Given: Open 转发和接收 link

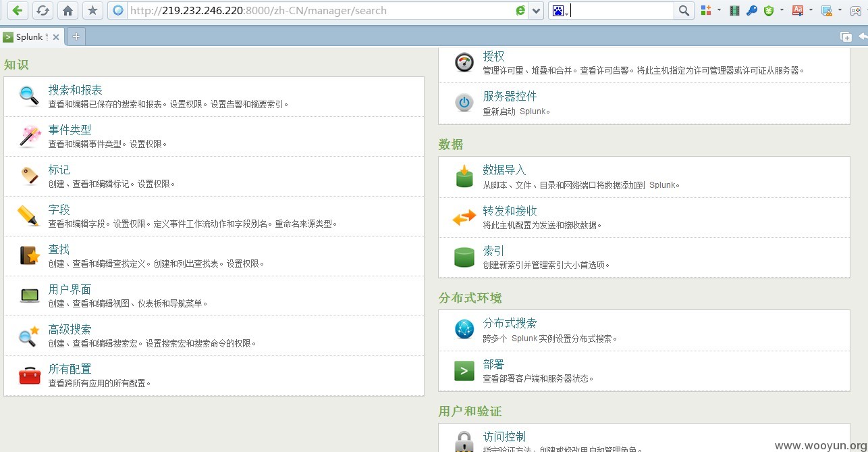Looking at the screenshot, I should click(x=510, y=211).
